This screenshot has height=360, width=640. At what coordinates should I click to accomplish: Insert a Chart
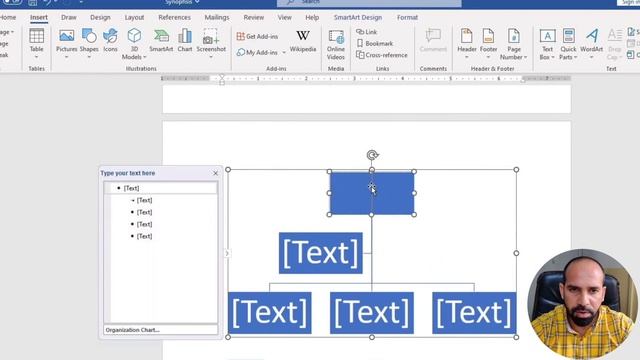click(185, 40)
